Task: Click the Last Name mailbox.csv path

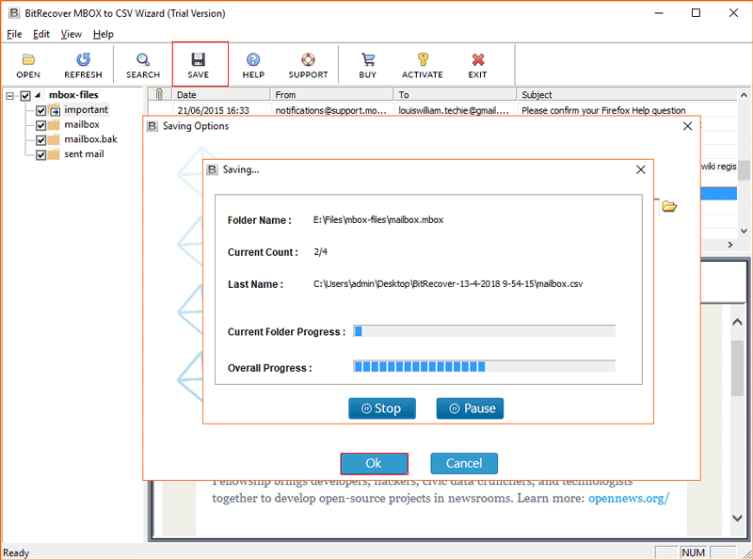Action: tap(448, 284)
